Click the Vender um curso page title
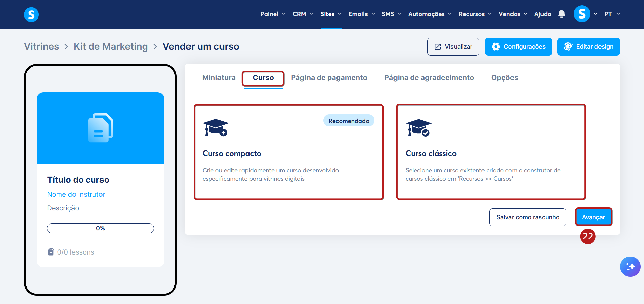The width and height of the screenshot is (644, 304). tap(201, 46)
